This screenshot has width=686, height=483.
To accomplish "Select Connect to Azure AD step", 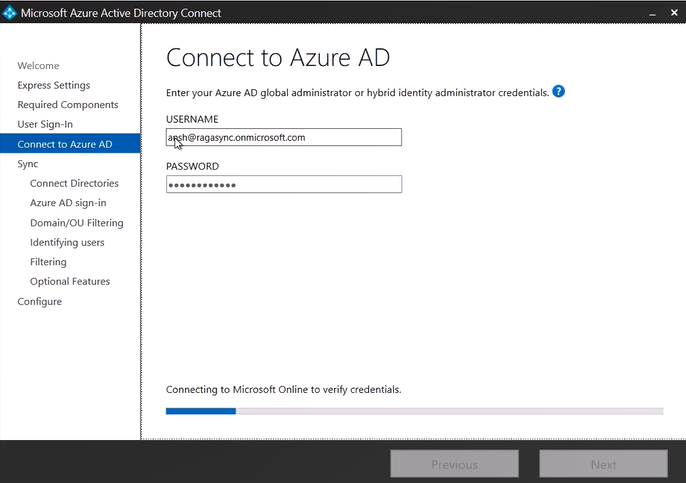I will coord(70,144).
